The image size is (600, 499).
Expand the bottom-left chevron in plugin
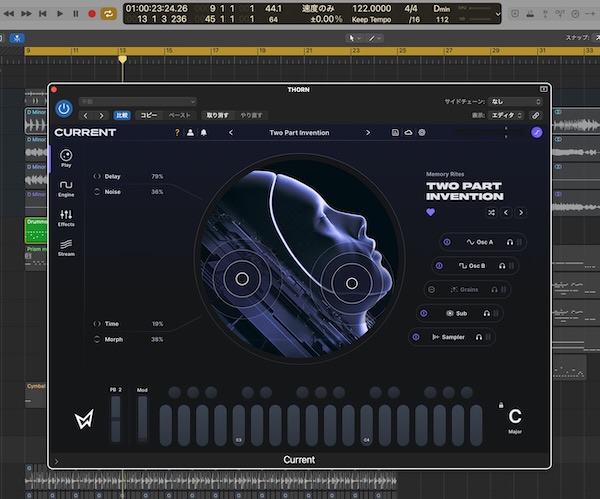(57, 461)
